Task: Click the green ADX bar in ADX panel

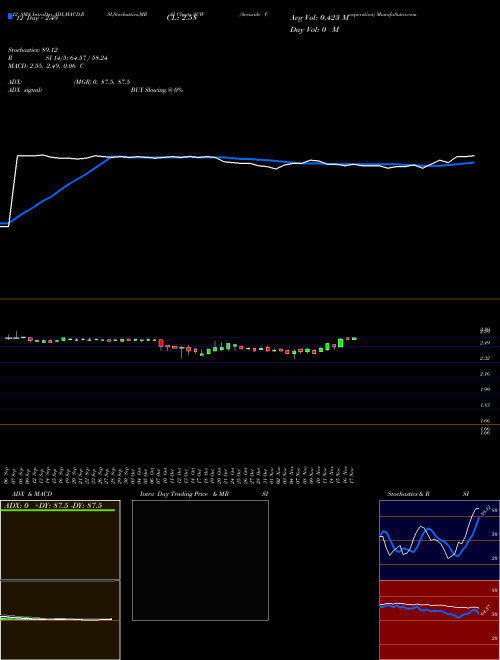Action: (x=58, y=511)
